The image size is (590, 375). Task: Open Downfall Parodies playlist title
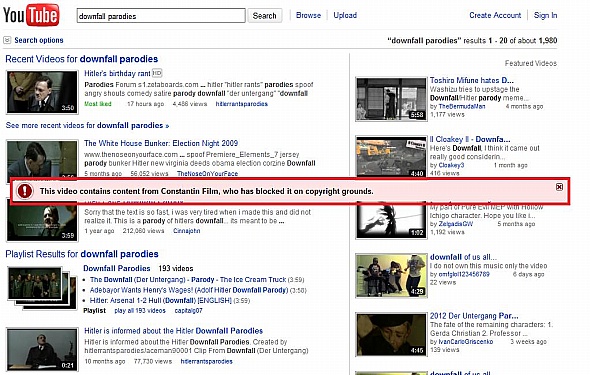tap(117, 268)
